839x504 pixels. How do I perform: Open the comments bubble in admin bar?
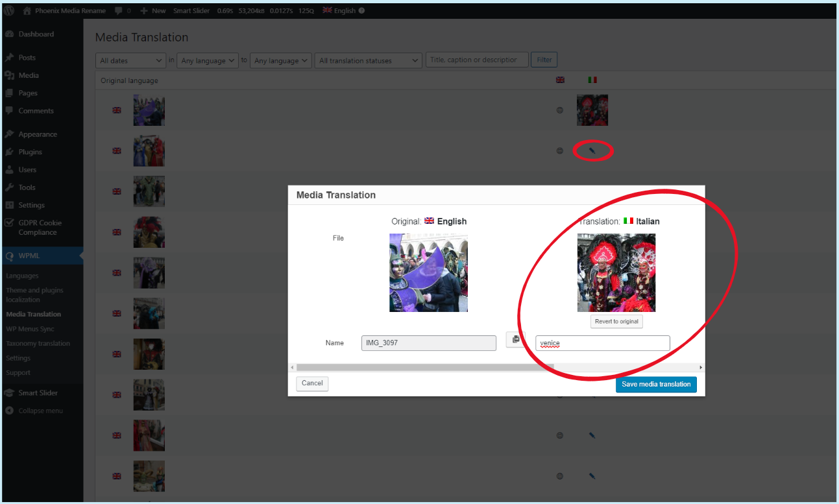click(122, 11)
